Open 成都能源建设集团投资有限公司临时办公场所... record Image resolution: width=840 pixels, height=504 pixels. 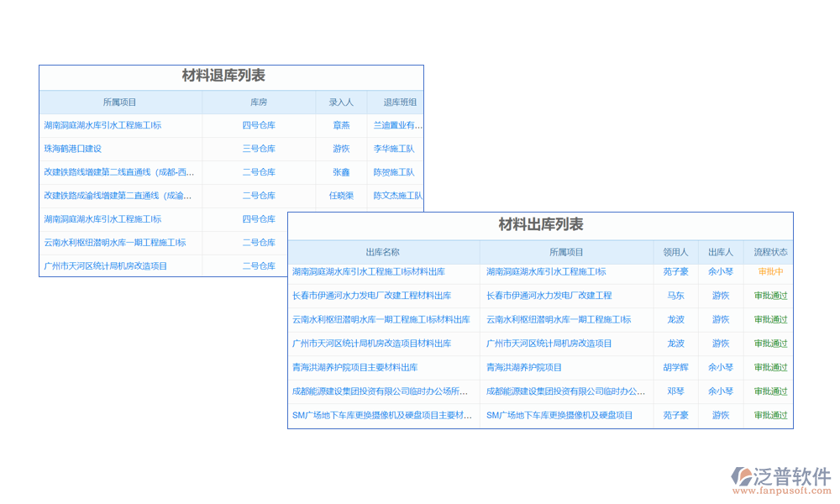[380, 391]
